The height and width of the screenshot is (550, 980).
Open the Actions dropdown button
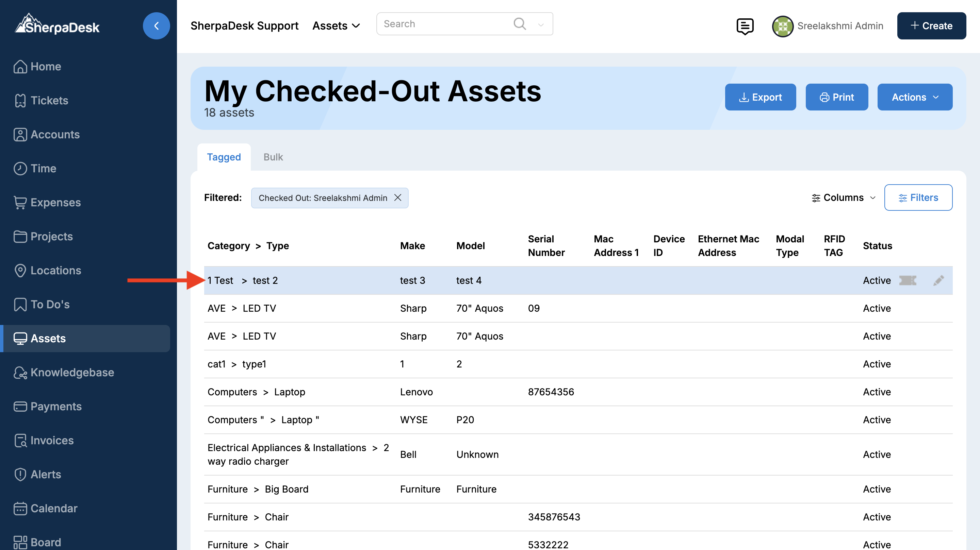click(x=915, y=97)
